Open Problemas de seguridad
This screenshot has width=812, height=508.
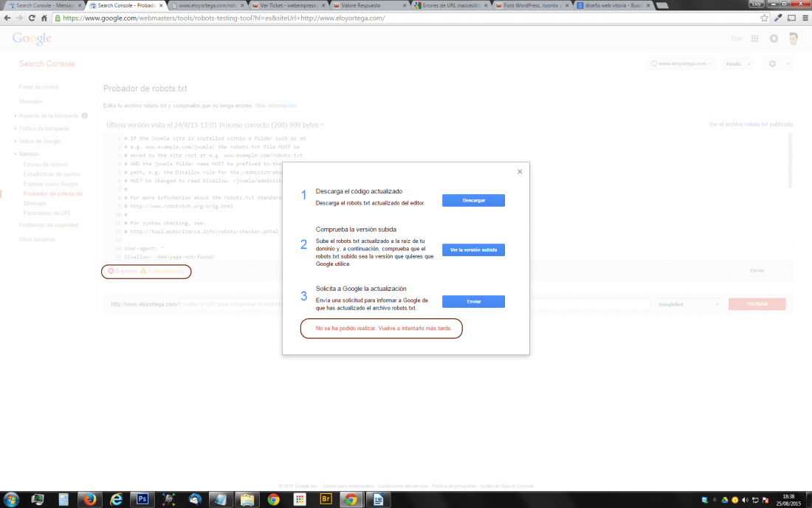(x=49, y=225)
